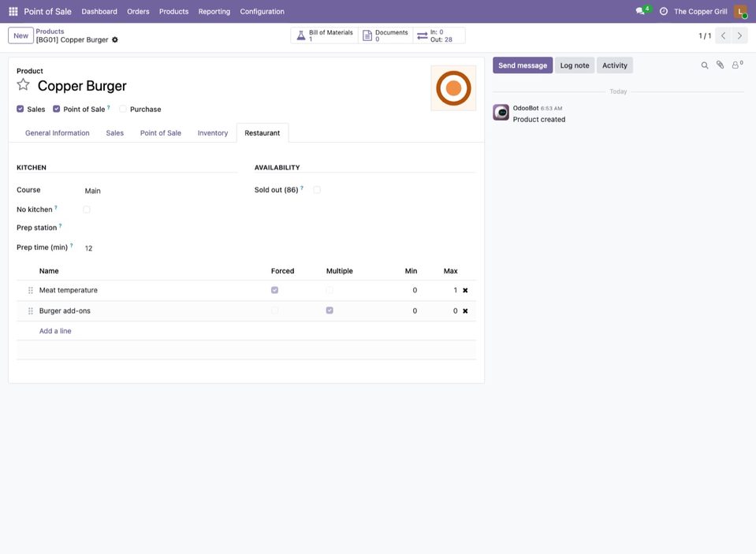Open the Course dropdown showing Main

point(159,191)
